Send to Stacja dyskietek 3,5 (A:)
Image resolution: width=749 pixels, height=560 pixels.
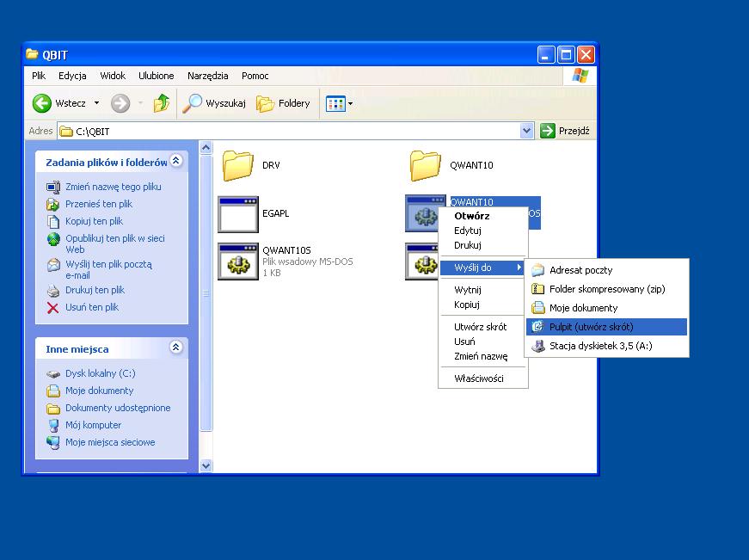coord(606,346)
